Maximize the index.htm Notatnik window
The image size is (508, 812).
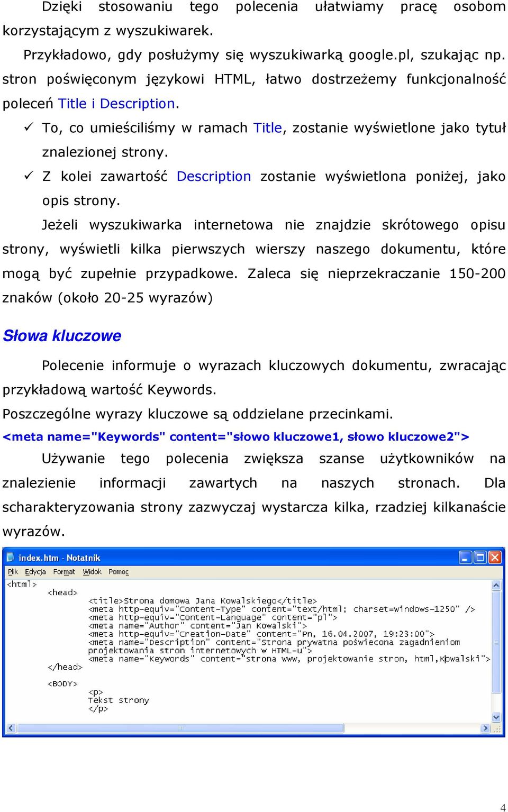pos(480,558)
